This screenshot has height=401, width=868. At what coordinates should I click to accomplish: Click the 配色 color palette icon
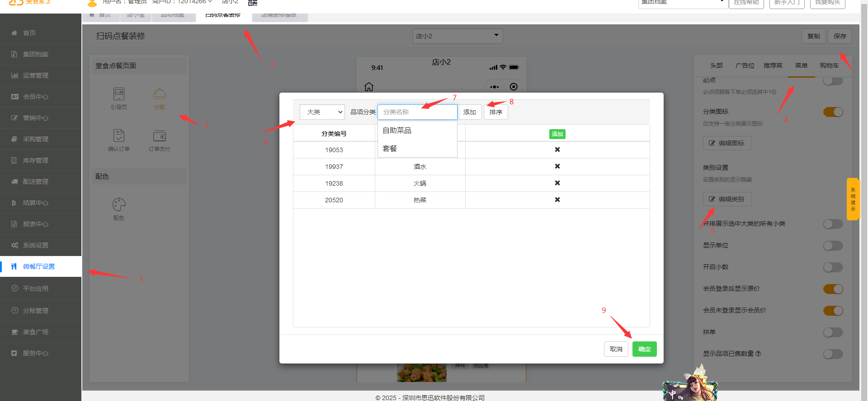(119, 205)
